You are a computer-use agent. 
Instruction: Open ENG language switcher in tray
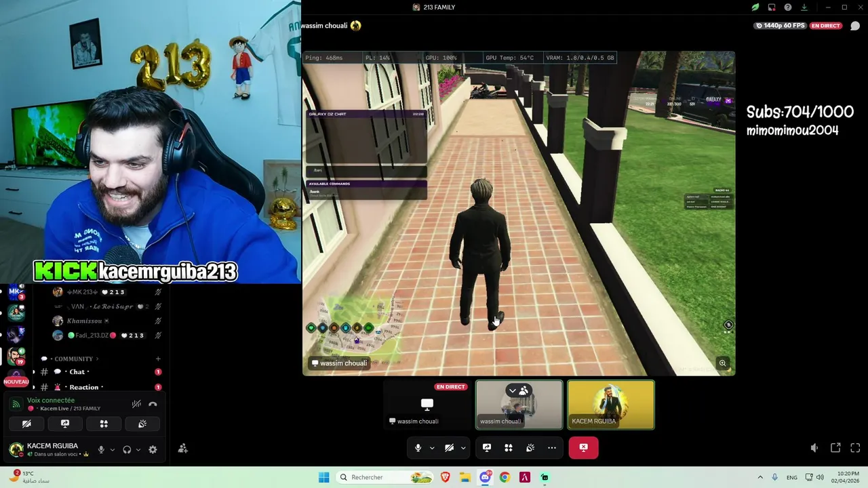pyautogui.click(x=791, y=477)
